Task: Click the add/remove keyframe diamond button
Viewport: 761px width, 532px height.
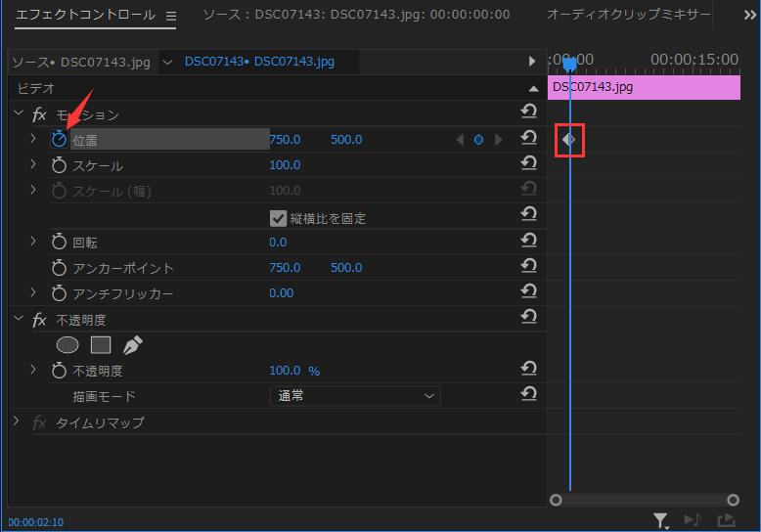Action: pos(478,140)
